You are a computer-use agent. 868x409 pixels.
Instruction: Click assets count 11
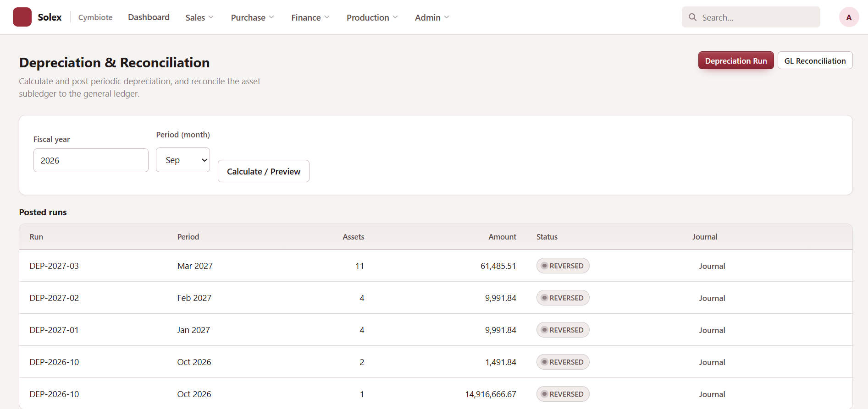[x=359, y=266]
